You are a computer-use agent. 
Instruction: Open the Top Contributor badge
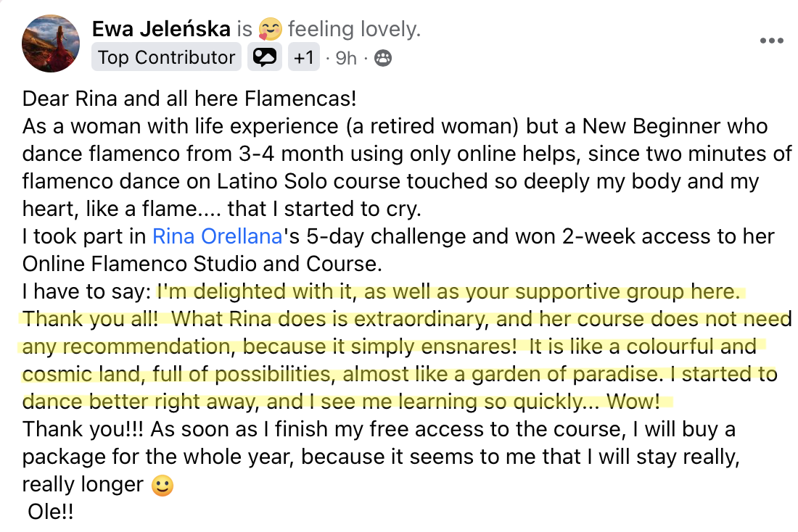coord(166,57)
